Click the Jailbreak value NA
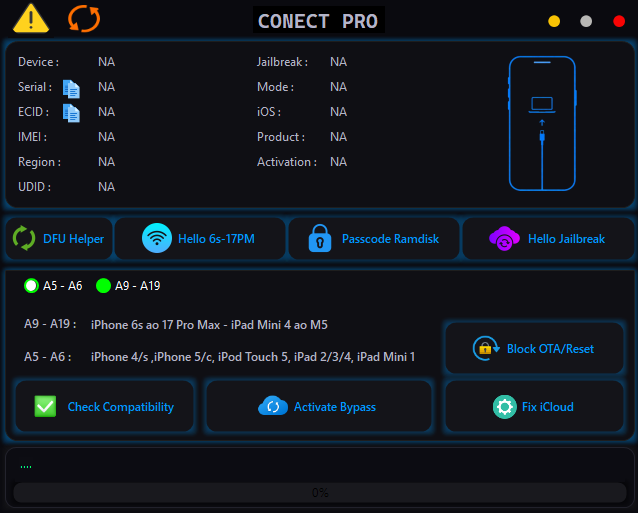The image size is (638, 513). click(339, 62)
